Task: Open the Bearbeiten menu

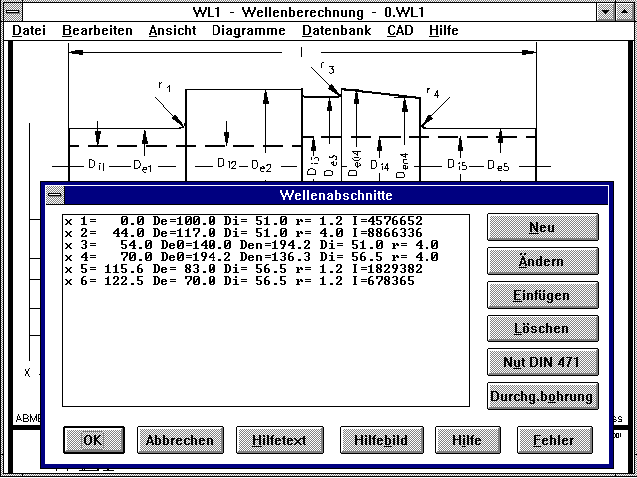Action: pos(97,31)
